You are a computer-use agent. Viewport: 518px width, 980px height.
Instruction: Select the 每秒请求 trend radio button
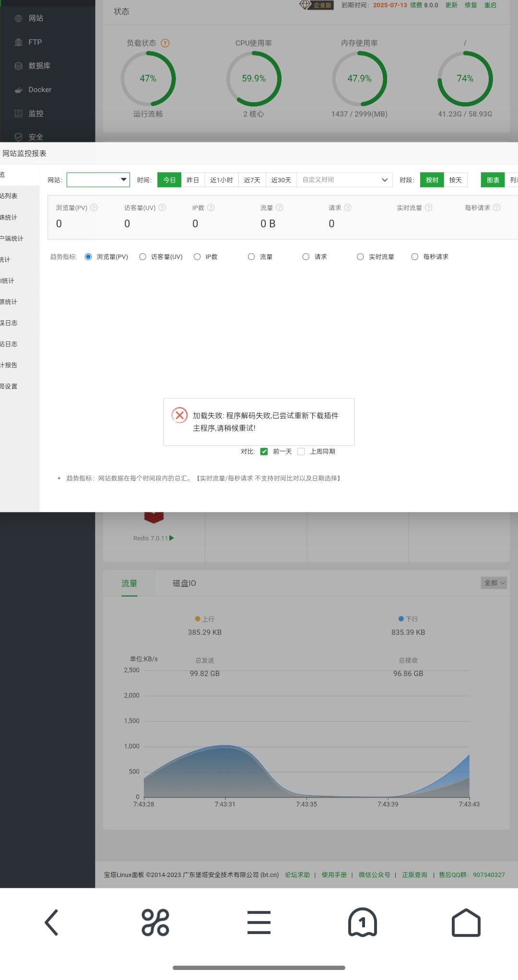(x=415, y=257)
